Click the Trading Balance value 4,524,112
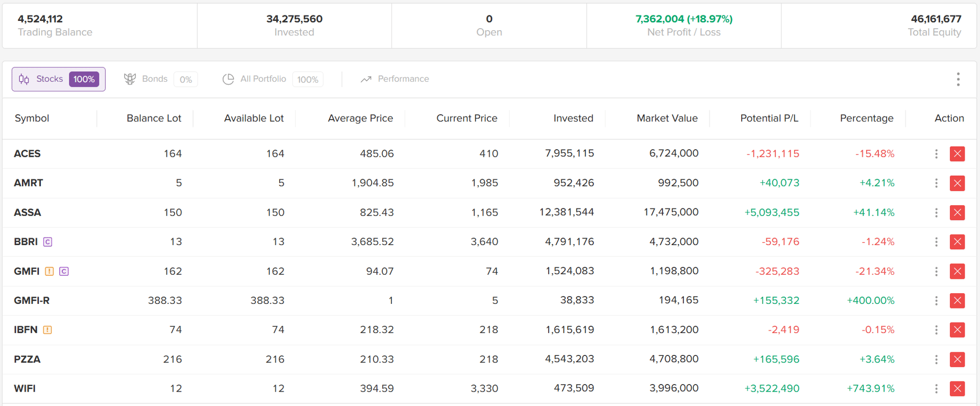The image size is (980, 406). (x=40, y=19)
